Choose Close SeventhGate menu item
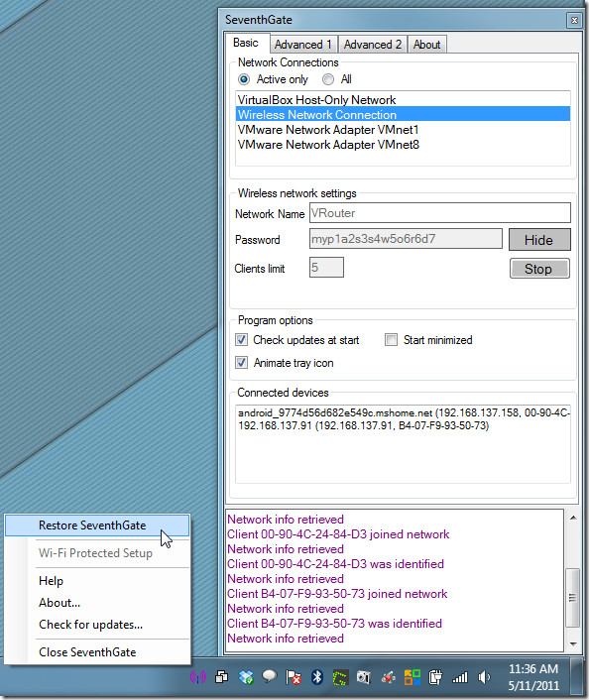This screenshot has width=589, height=700. click(97, 652)
